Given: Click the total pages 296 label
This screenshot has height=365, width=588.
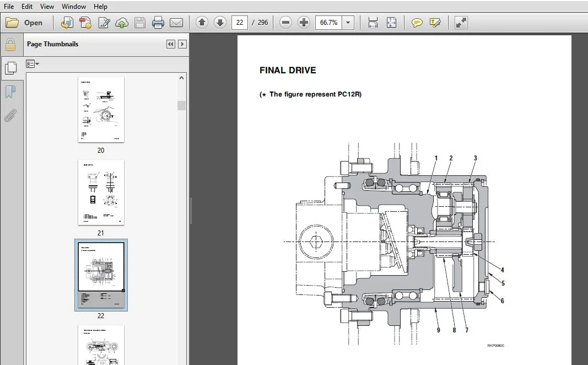Looking at the screenshot, I should [x=263, y=23].
